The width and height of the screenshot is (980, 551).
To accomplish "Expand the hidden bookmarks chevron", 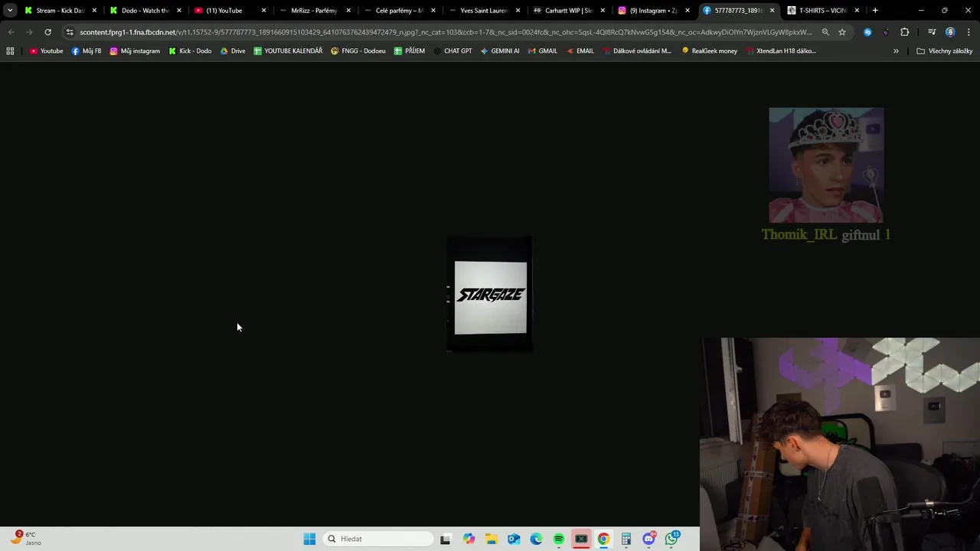I will 896,51.
